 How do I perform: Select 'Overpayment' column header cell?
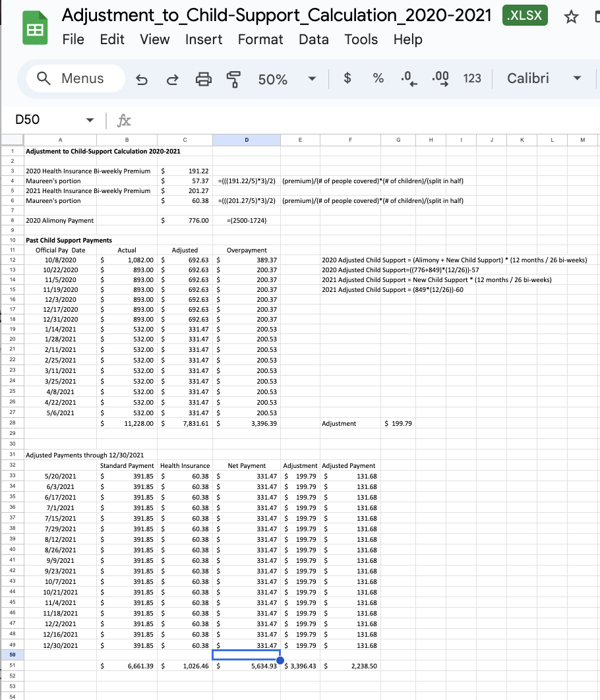coord(247,250)
